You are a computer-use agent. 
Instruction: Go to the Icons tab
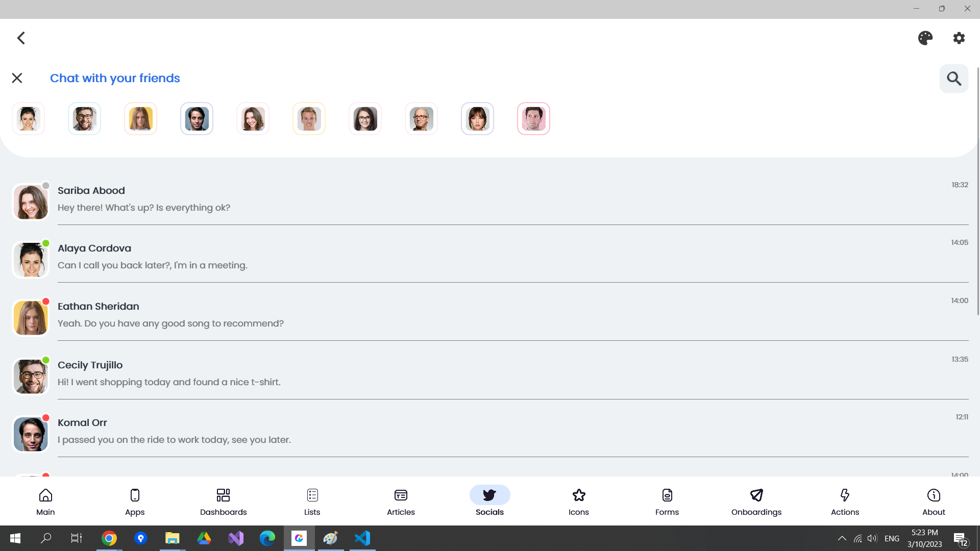coord(578,500)
